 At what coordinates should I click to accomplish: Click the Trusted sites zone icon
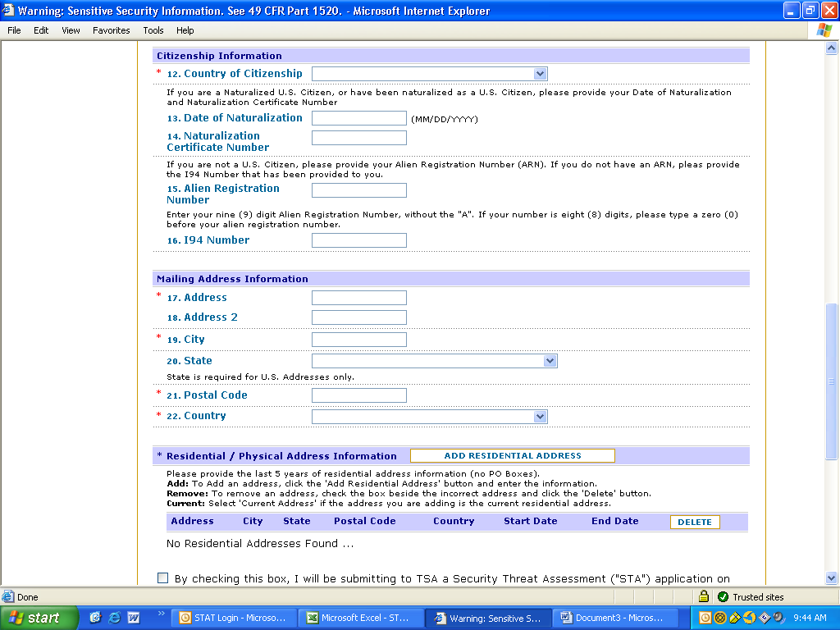point(723,597)
